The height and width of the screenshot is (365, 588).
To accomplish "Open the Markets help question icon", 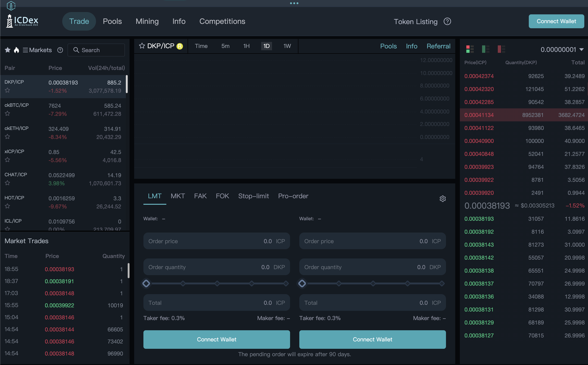I will coord(60,50).
